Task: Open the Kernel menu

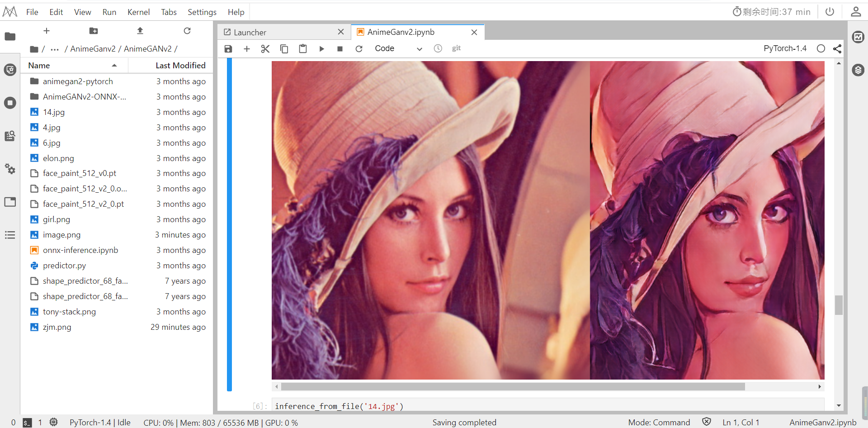Action: (138, 12)
